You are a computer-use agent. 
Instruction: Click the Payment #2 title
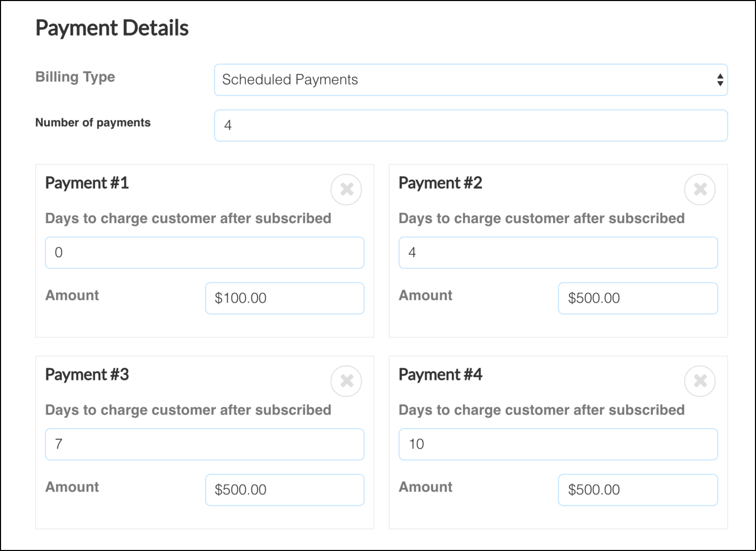440,183
